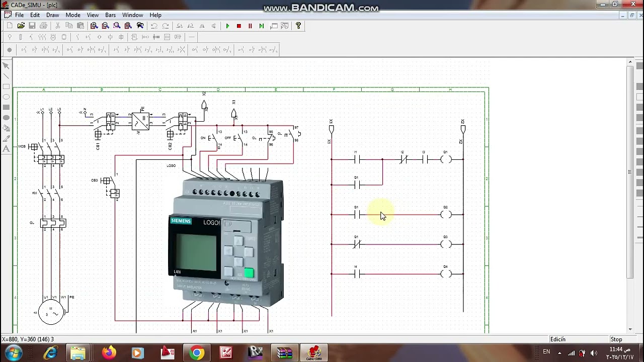Open the File menu
The height and width of the screenshot is (362, 644).
click(x=19, y=15)
